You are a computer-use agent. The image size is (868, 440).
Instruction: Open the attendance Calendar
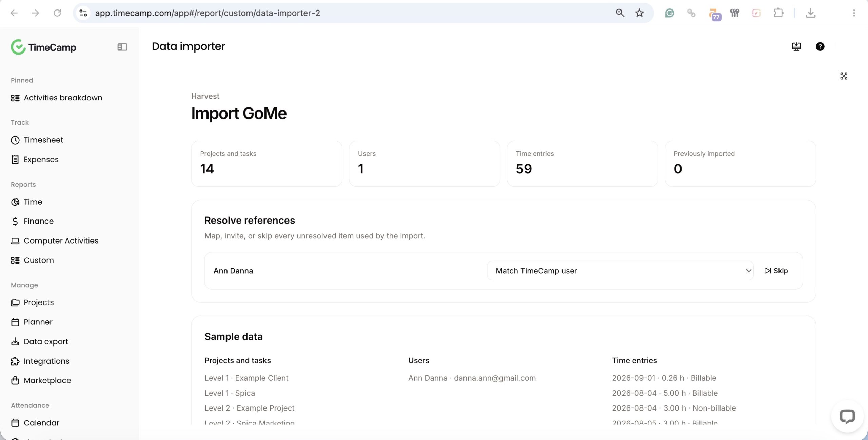pos(41,423)
